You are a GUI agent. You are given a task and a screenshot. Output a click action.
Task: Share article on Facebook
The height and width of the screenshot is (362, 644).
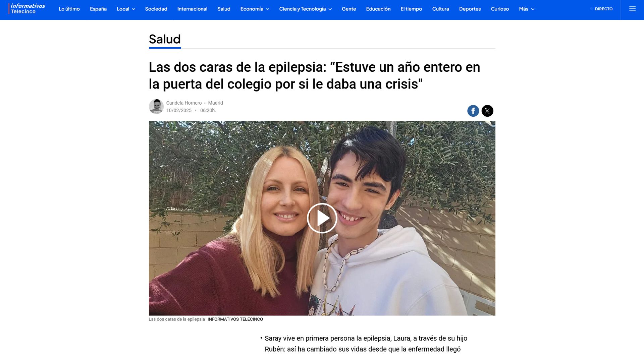[473, 111]
